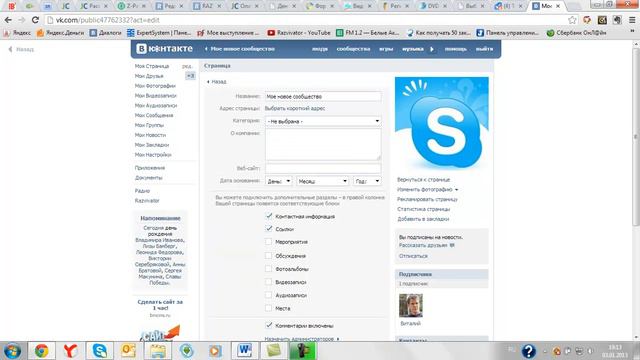
Task: Expand Изменить фотографию menu
Action: click(x=427, y=189)
